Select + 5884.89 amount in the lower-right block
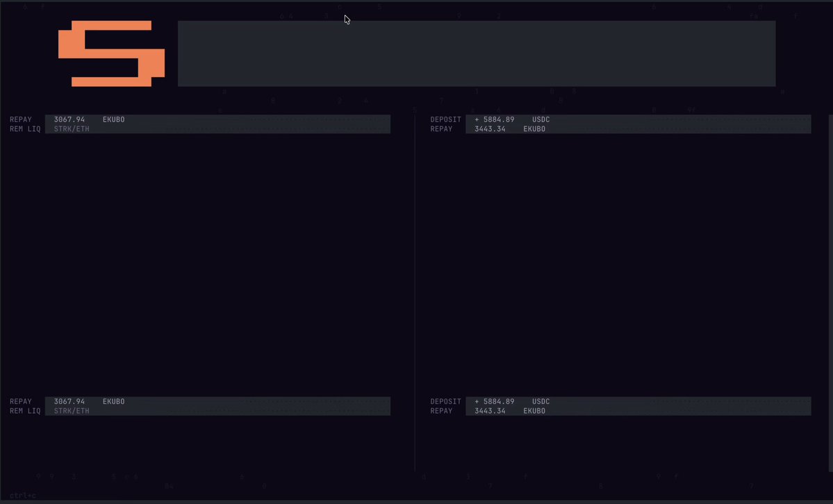Viewport: 833px width, 504px height. 495,401
